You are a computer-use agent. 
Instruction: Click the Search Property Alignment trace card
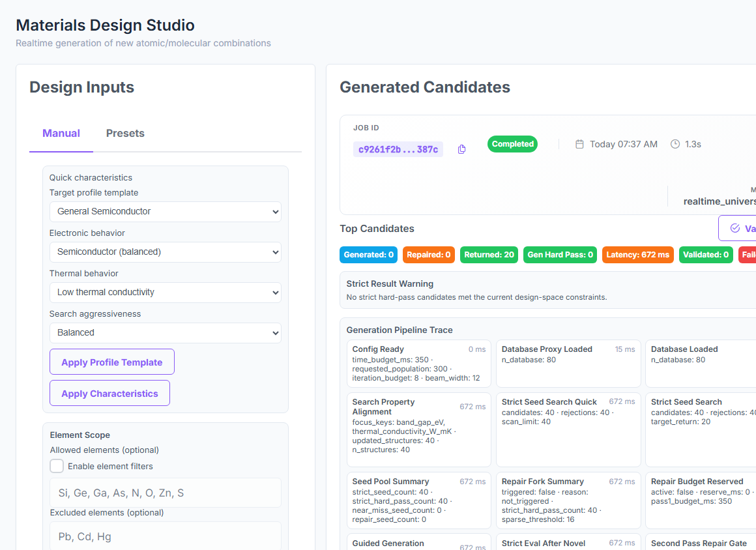tap(419, 429)
